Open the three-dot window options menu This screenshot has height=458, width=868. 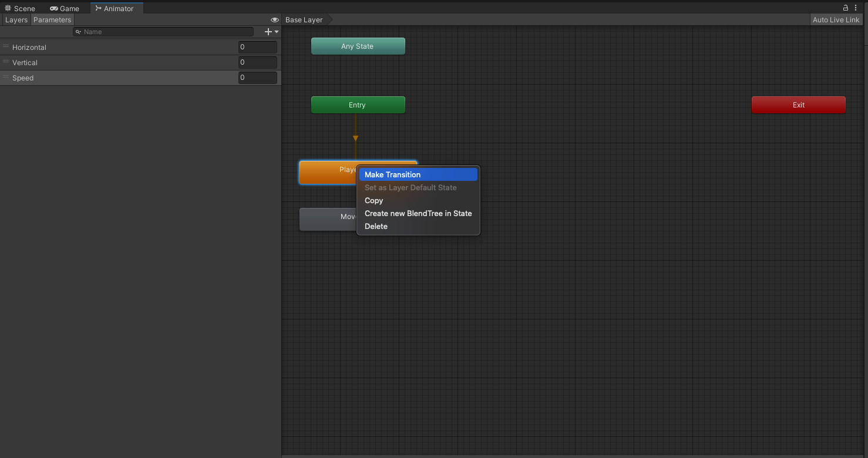[856, 8]
